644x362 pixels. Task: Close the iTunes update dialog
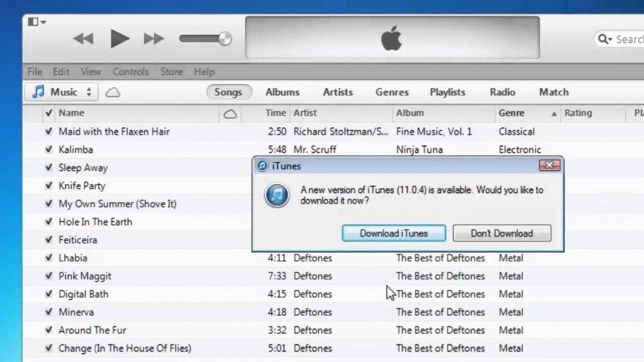tap(549, 165)
